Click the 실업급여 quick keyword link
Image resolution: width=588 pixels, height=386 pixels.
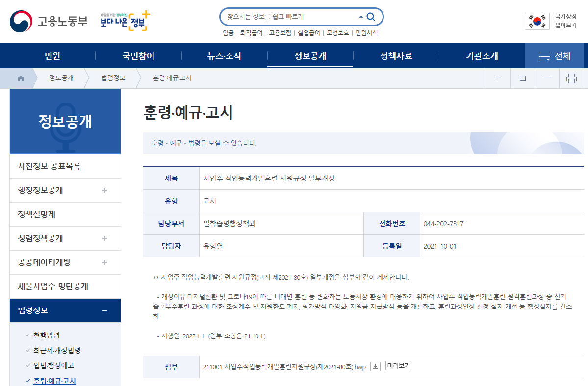308,33
